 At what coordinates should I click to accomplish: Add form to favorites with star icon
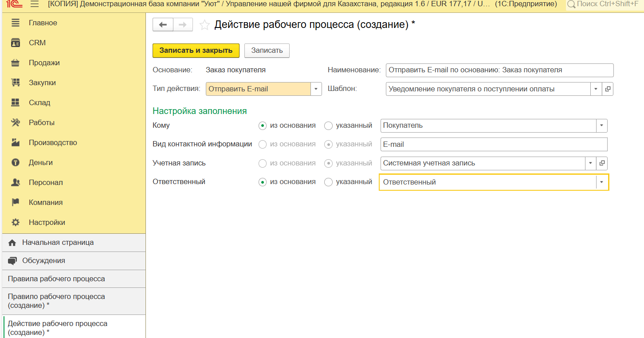click(x=204, y=25)
